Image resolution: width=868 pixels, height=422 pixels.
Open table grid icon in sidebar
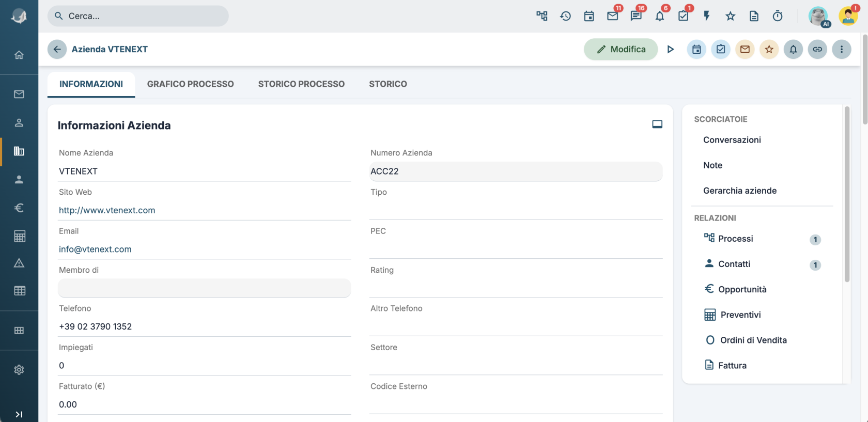(x=19, y=291)
